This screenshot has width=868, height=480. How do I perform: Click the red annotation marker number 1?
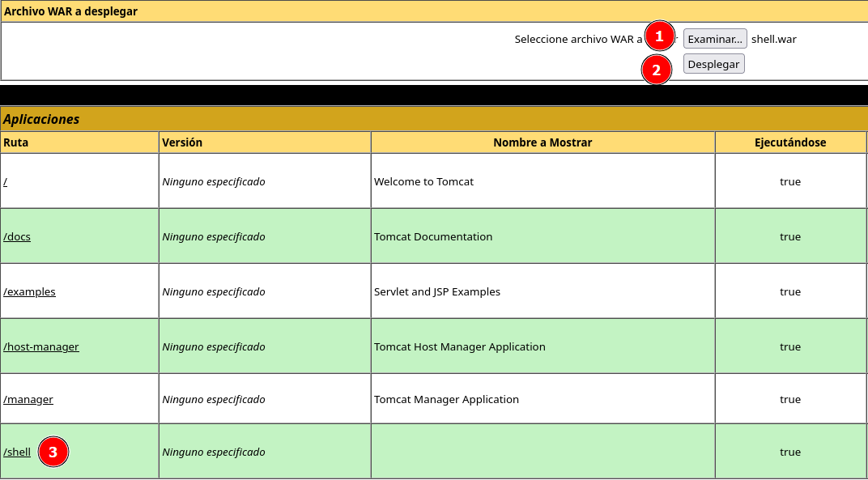coord(659,36)
